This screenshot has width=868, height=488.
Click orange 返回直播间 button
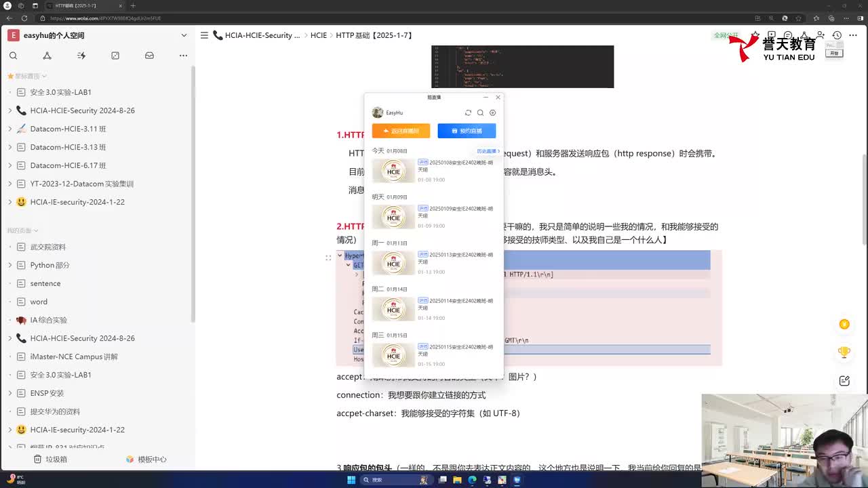pos(401,131)
